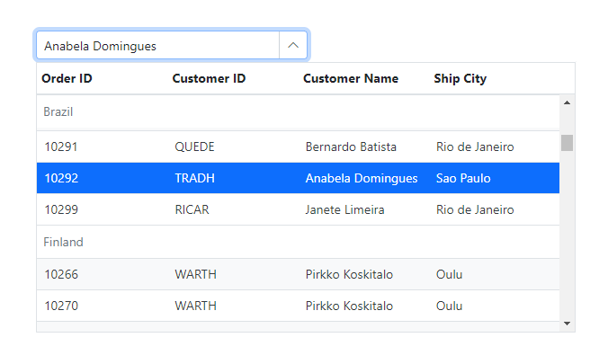Select order 10299 Janete Limeira row
The height and width of the screenshot is (364, 608).
(x=297, y=209)
